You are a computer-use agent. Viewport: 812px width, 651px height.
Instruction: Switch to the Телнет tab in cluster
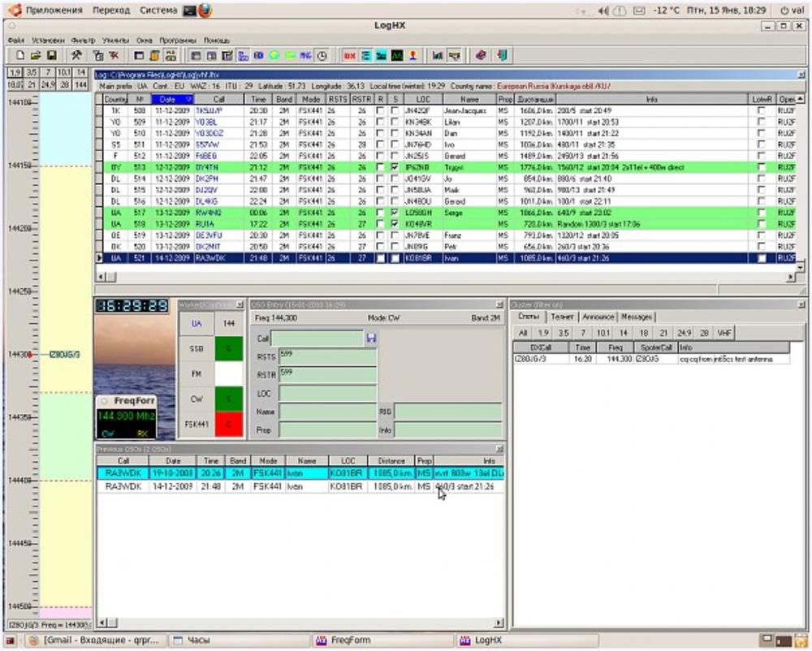tap(563, 317)
